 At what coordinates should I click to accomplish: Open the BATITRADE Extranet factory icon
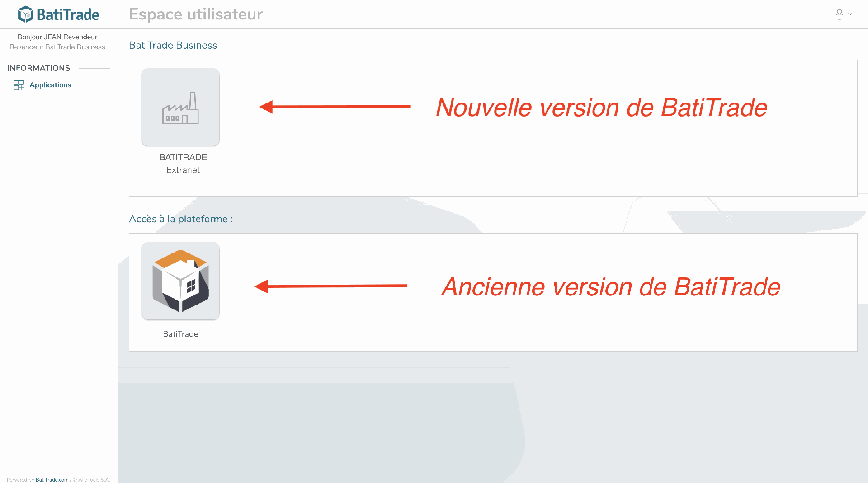(180, 107)
